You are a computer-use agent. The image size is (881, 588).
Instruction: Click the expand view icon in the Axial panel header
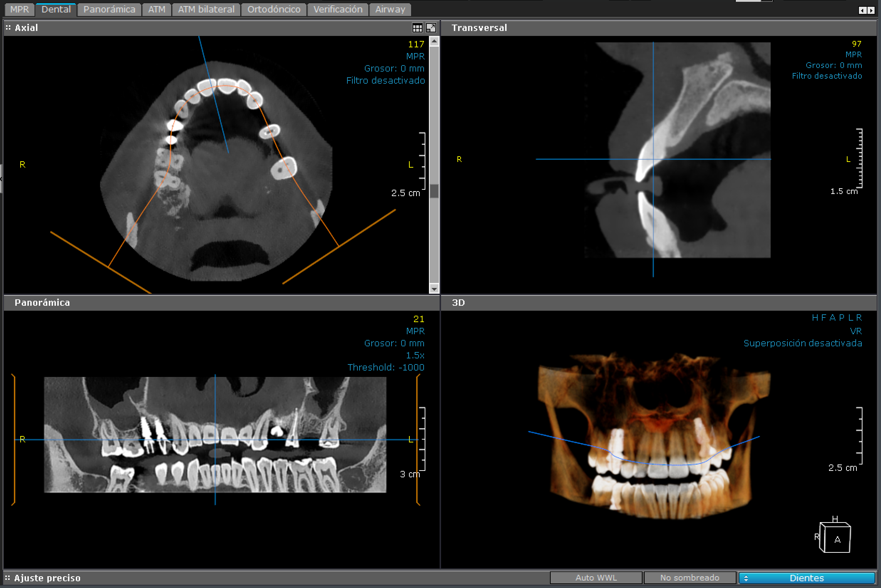tap(432, 28)
